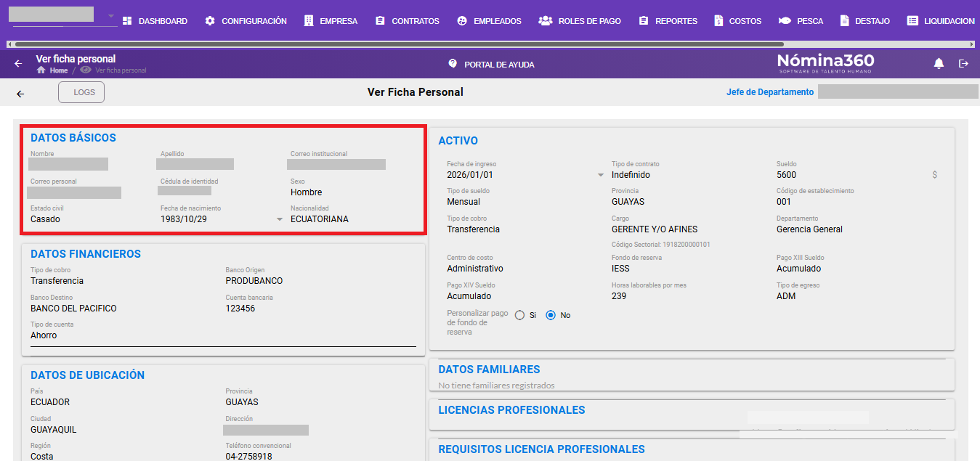Click the Centro de costo value Administrativo

pyautogui.click(x=475, y=269)
